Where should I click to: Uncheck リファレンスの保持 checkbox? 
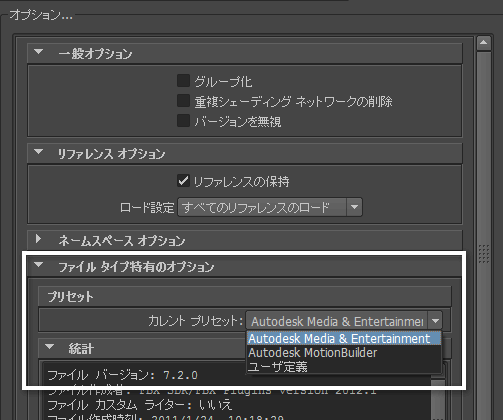pos(183,181)
